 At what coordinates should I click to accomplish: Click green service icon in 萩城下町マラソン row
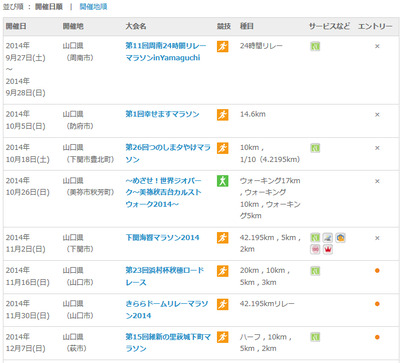315,337
